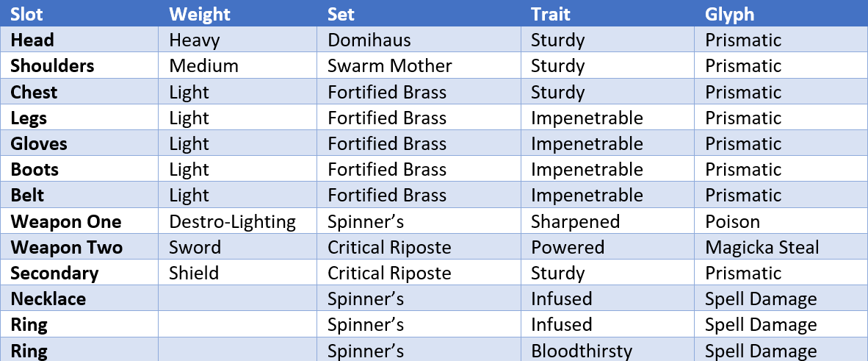The height and width of the screenshot is (361, 868).
Task: Click the Glyph column header
Action: coord(729,15)
